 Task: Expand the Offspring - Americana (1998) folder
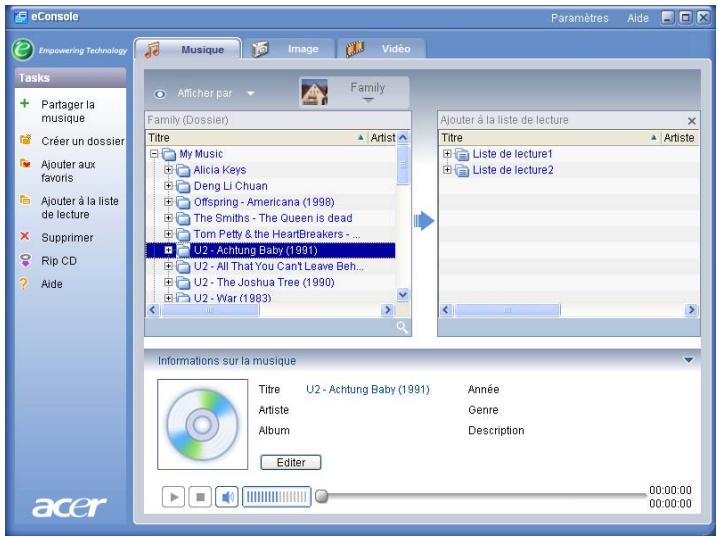168,202
